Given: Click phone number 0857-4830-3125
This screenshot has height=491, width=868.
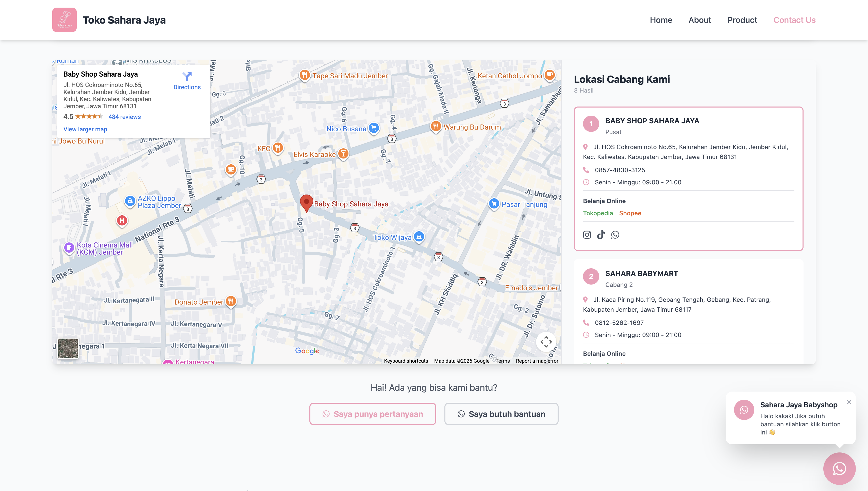Looking at the screenshot, I should [x=620, y=170].
